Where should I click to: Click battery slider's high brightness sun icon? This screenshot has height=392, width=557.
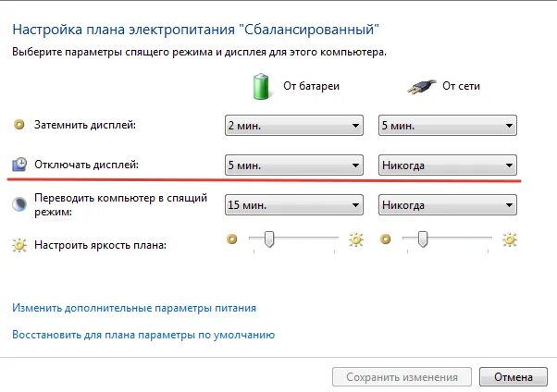tap(355, 239)
